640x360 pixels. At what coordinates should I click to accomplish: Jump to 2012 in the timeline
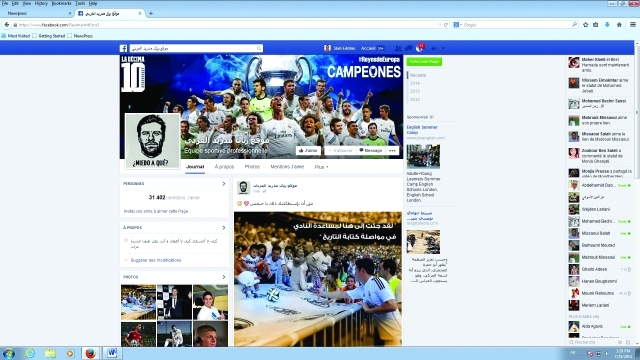point(415,99)
